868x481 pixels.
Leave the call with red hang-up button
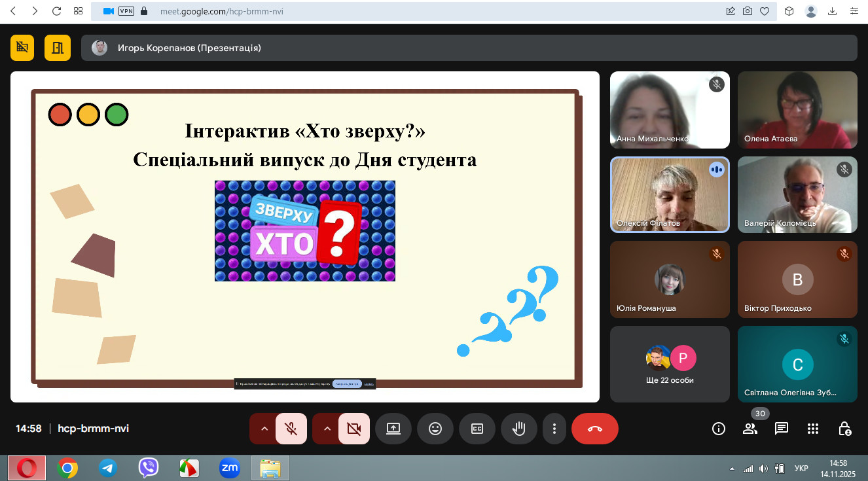click(594, 429)
